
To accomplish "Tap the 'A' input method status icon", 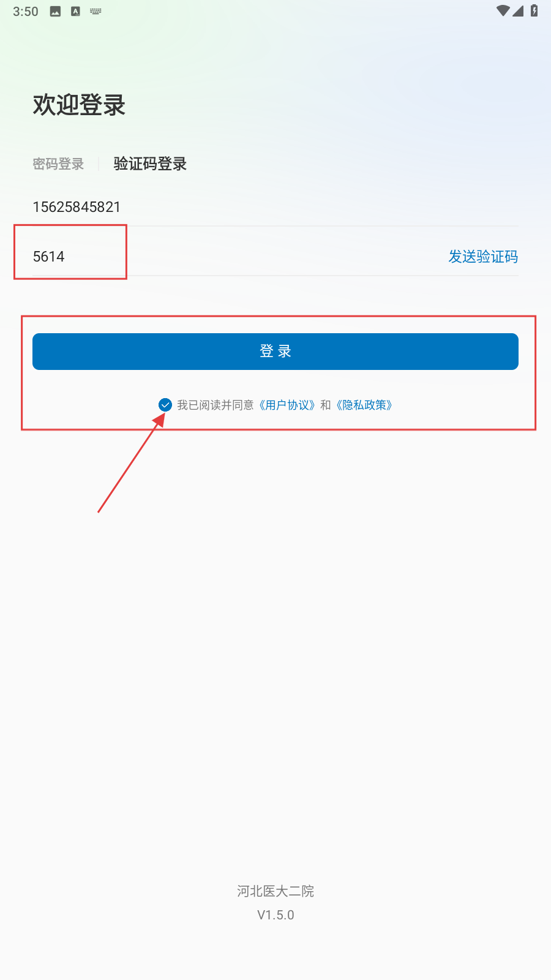I will (x=75, y=12).
